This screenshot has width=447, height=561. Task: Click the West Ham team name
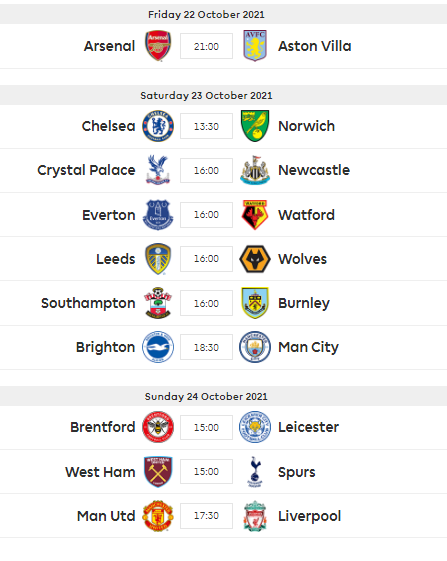pyautogui.click(x=100, y=472)
